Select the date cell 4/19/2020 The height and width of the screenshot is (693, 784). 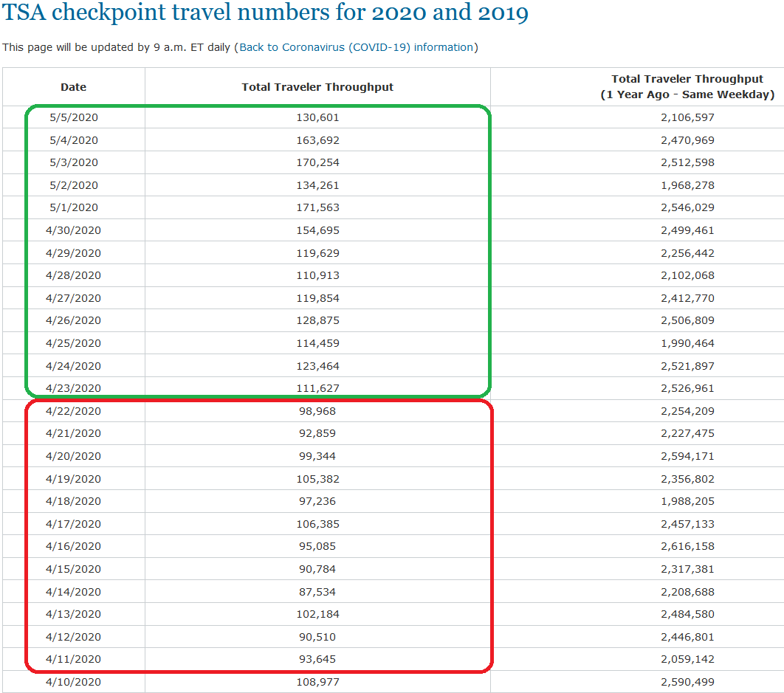(x=74, y=480)
